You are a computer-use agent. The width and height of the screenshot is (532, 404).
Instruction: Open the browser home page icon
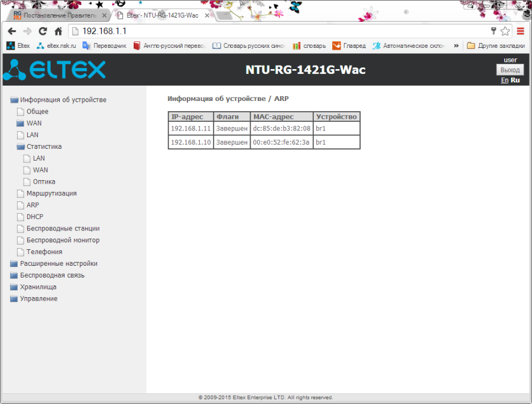tap(59, 31)
